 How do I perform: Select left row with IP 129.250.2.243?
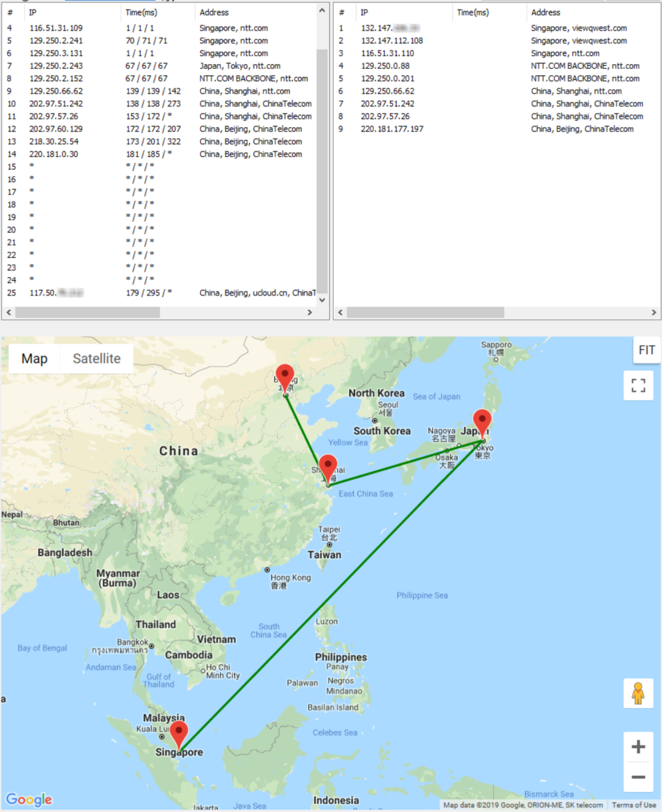(x=160, y=66)
